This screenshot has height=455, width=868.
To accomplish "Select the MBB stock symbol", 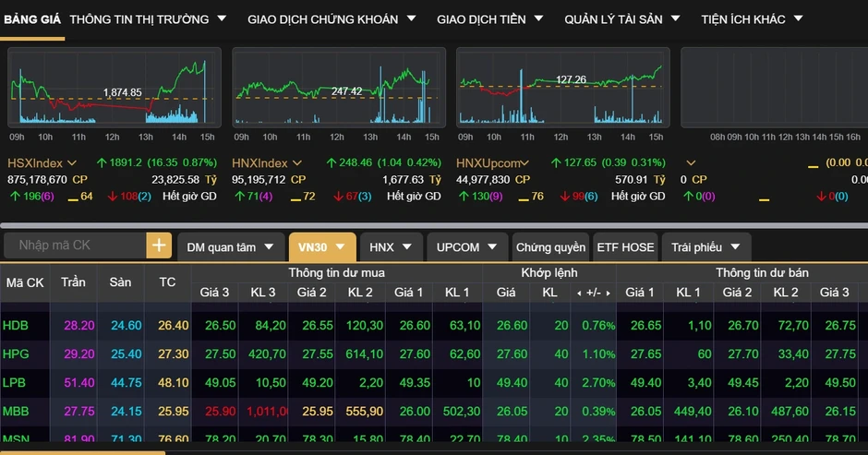I will pos(16,412).
